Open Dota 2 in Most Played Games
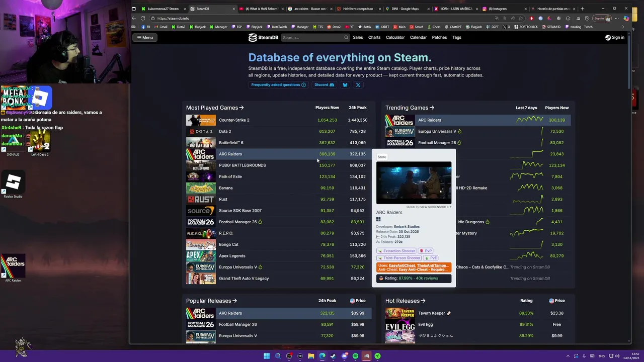Screen dimensions: 644x362 tap(279, 131)
